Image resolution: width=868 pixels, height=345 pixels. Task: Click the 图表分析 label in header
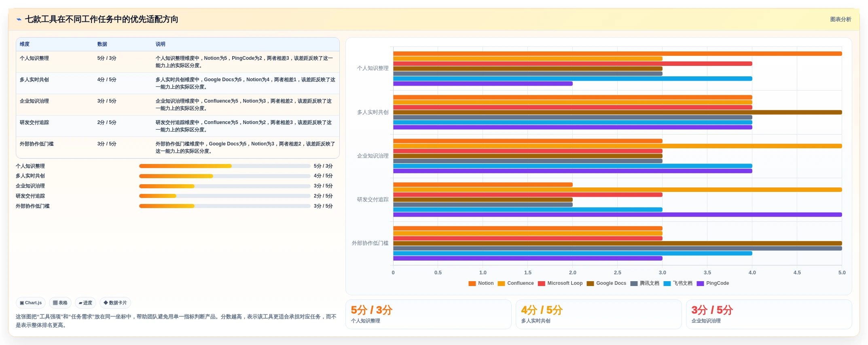[x=840, y=19]
